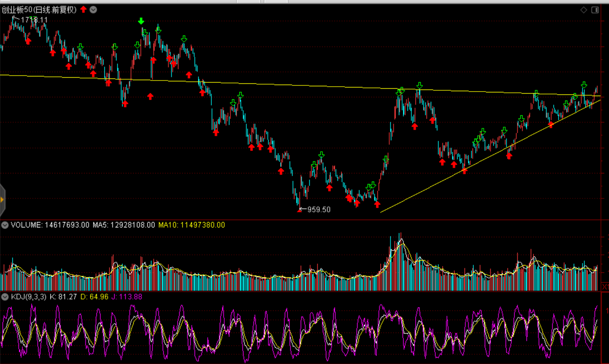Viewport: 609px width, 364px height.
Task: Click the yellow D value label
Action: tap(94, 297)
